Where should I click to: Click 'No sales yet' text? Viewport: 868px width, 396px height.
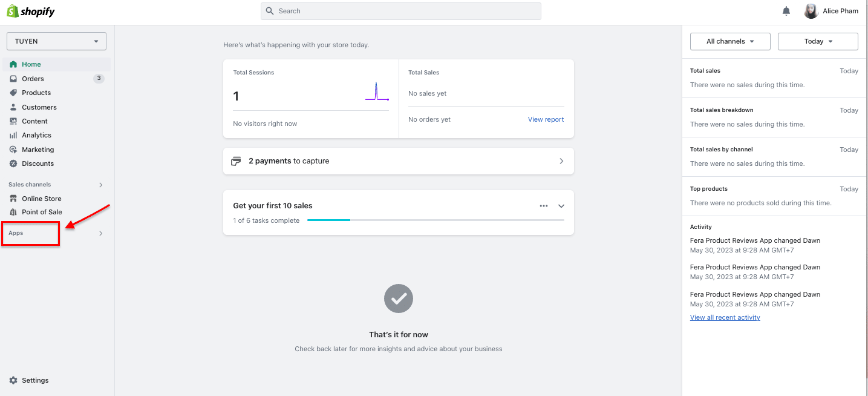tap(428, 93)
